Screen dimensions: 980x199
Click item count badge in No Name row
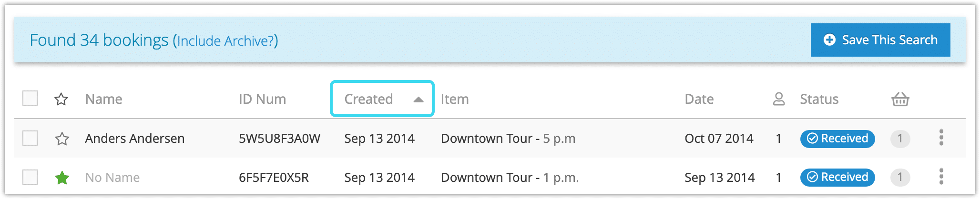pos(900,177)
